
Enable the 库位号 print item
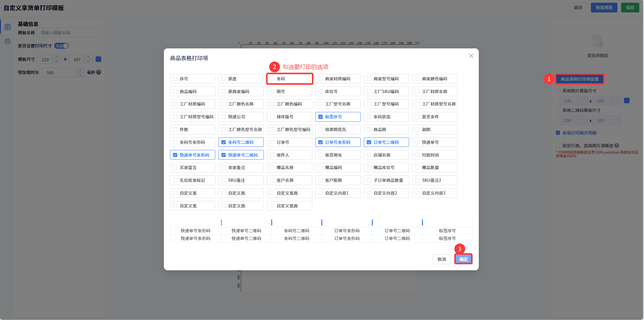click(320, 91)
